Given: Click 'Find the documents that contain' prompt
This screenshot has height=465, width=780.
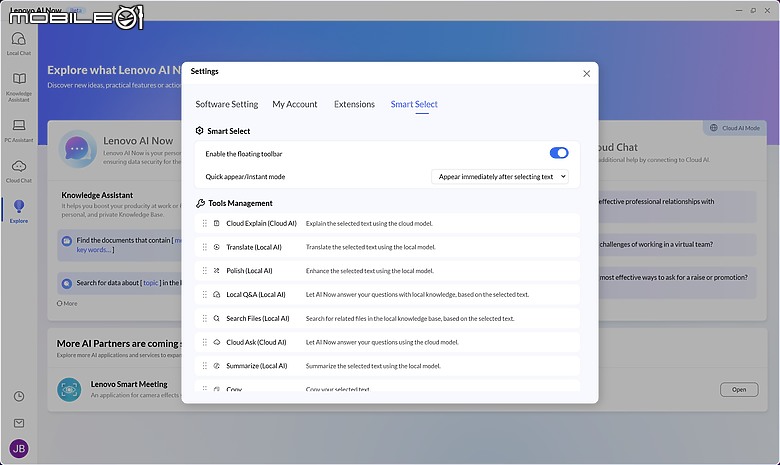Looking at the screenshot, I should tap(119, 245).
